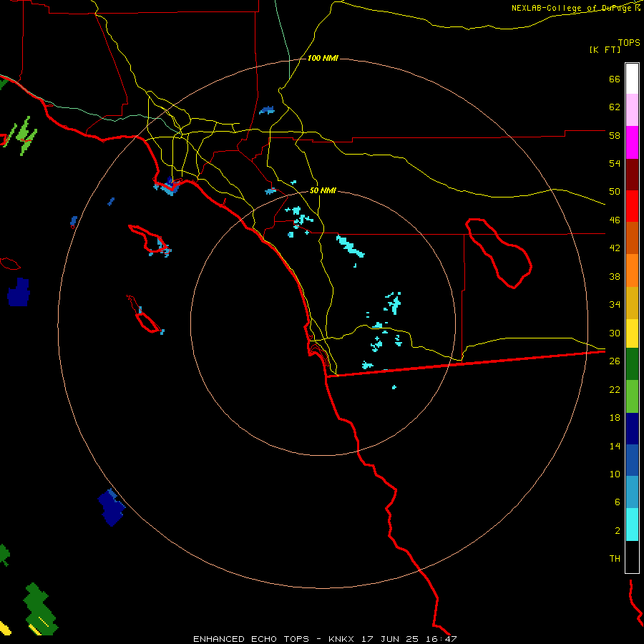
Task: Pick the navy swatch between 18 and 14
Action: click(x=632, y=429)
